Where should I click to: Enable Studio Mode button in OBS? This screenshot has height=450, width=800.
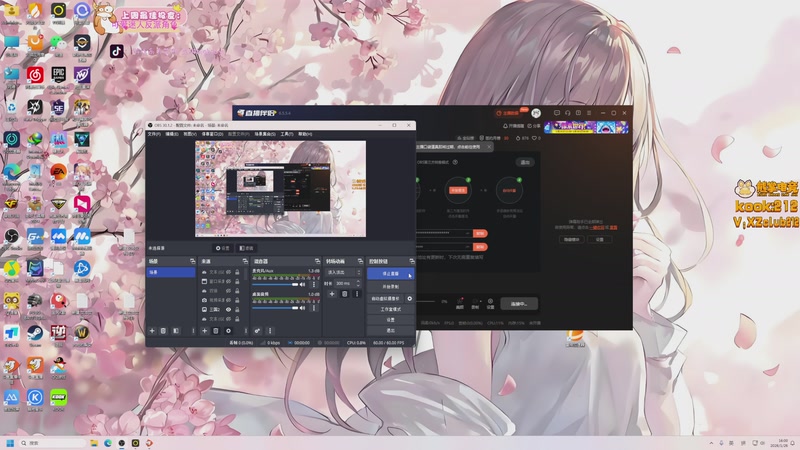(x=390, y=309)
